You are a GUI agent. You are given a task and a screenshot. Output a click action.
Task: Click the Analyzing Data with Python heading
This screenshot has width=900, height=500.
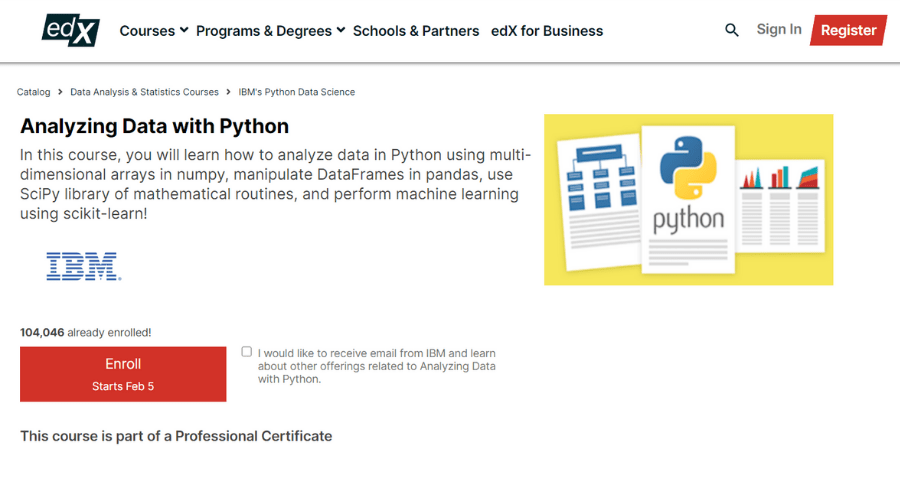[154, 126]
